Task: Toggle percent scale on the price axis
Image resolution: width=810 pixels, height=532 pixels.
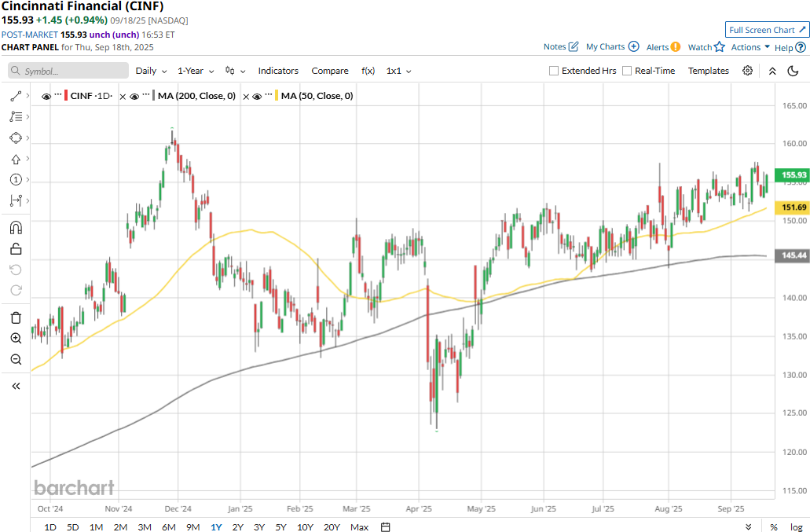Action: (x=774, y=526)
